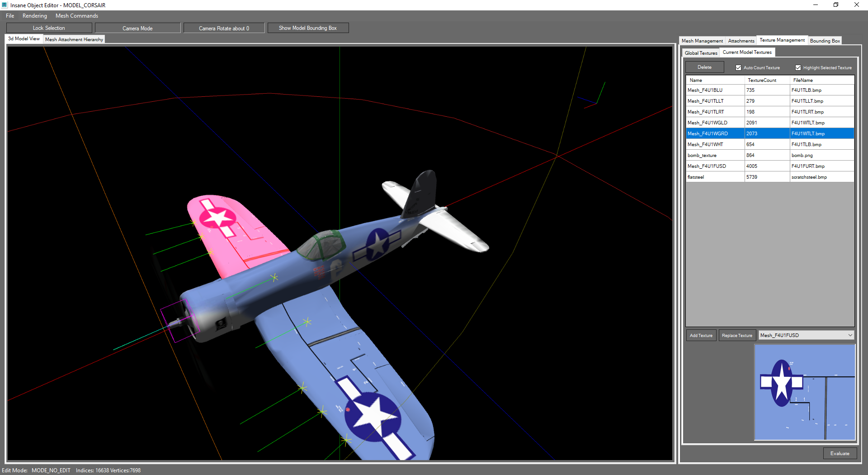Viewport: 868px width, 475px height.
Task: Click the Replace Texture button
Action: point(737,335)
